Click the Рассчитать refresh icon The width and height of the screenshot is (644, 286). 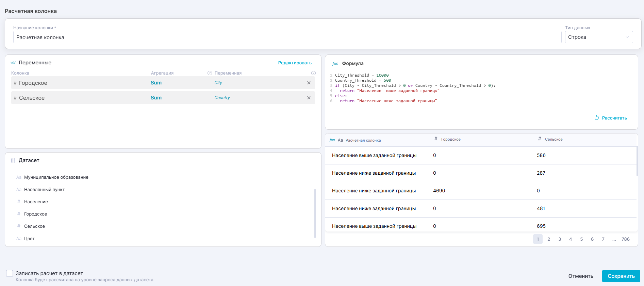coord(596,118)
